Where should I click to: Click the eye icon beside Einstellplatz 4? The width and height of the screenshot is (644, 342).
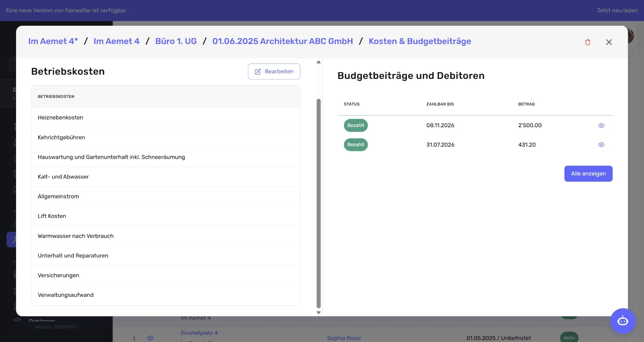[x=150, y=338]
